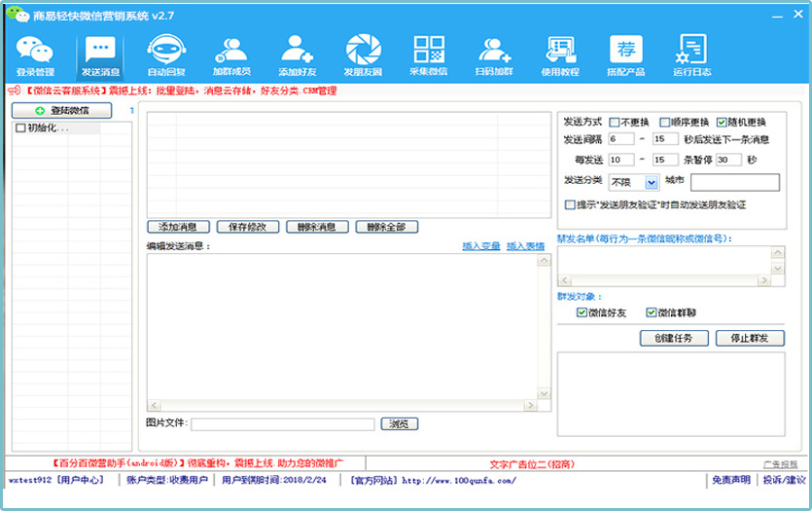Open the 发朋友圈 moments shutter icon
812x511 pixels.
pos(363,56)
